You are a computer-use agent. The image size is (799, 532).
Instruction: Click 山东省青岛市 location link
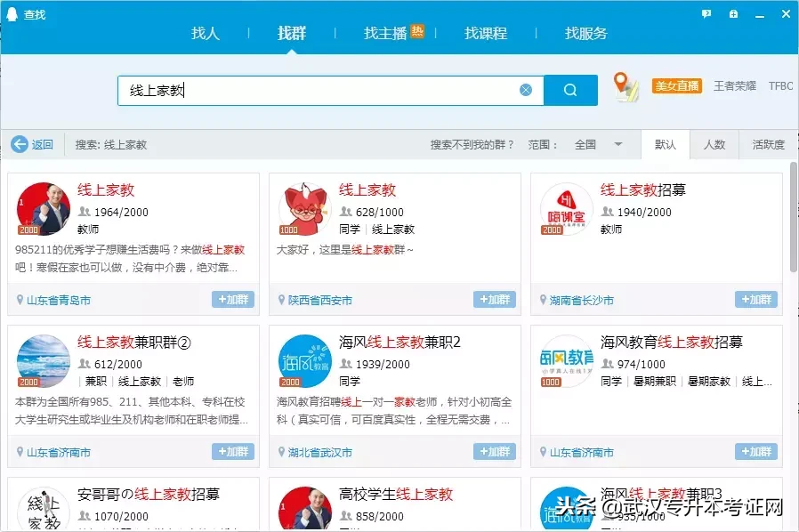[x=59, y=300]
